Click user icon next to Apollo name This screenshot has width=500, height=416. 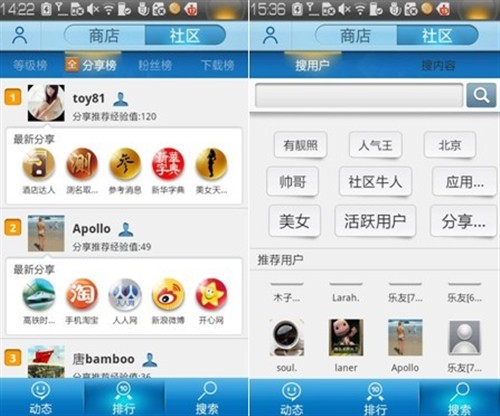coord(126,229)
